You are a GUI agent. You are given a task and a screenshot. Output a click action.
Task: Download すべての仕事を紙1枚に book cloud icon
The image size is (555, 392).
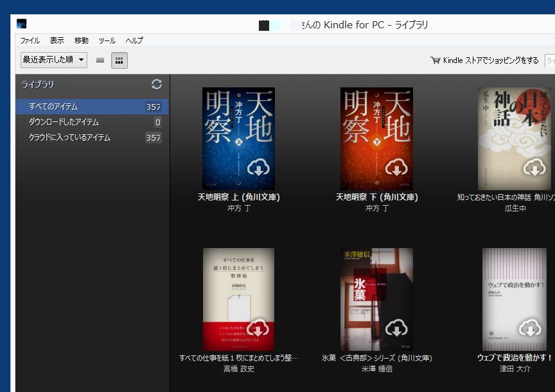pos(258,328)
